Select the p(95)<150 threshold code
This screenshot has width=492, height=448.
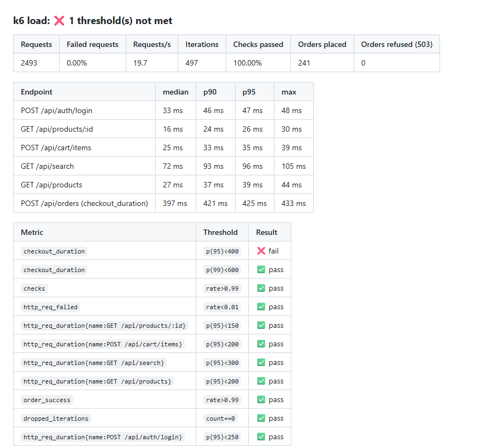pos(222,326)
